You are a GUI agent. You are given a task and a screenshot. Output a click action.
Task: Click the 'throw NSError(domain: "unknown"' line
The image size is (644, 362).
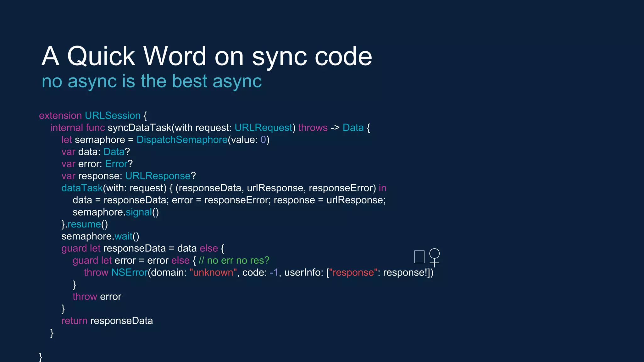(x=259, y=272)
